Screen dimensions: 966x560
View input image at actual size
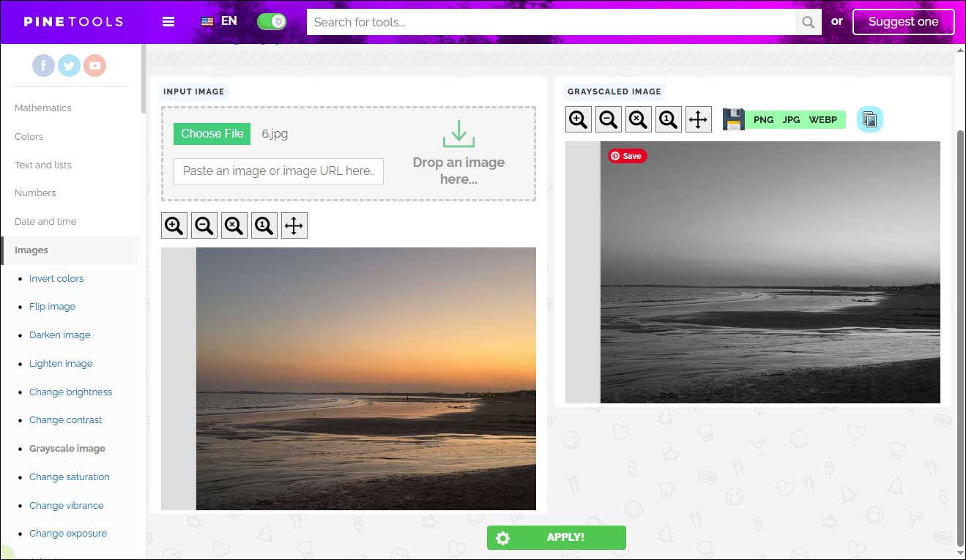pos(264,225)
